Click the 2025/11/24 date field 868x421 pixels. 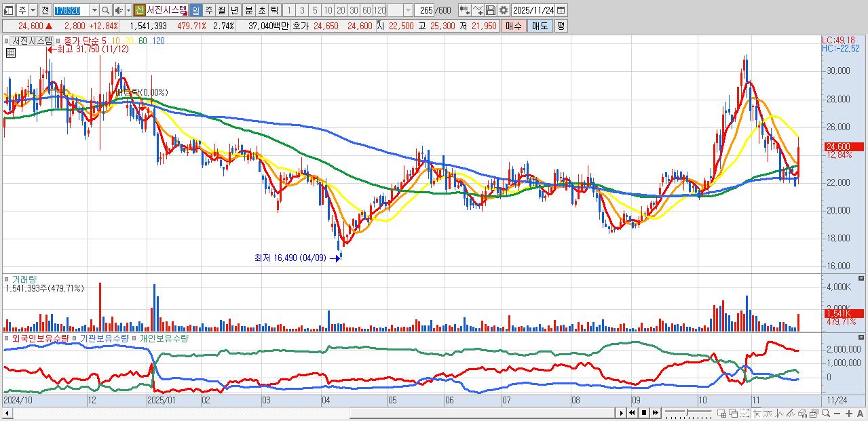coord(533,10)
